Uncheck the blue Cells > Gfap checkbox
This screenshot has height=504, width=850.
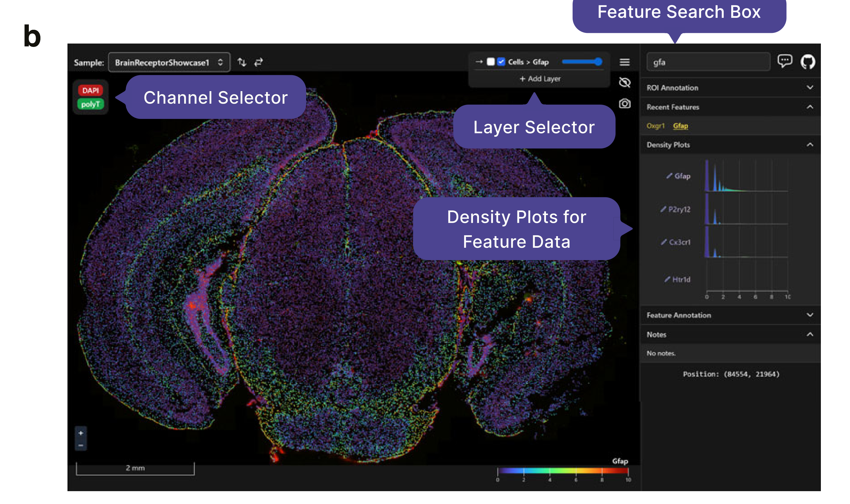coord(501,62)
